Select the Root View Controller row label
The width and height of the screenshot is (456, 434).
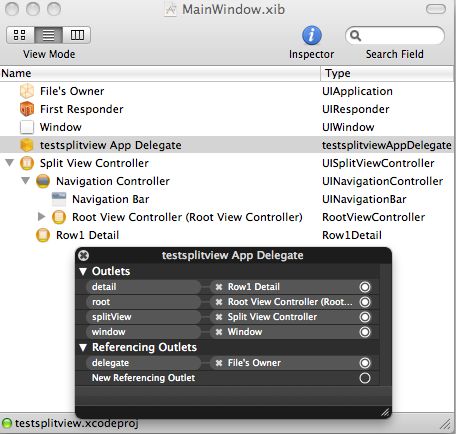[x=187, y=217]
